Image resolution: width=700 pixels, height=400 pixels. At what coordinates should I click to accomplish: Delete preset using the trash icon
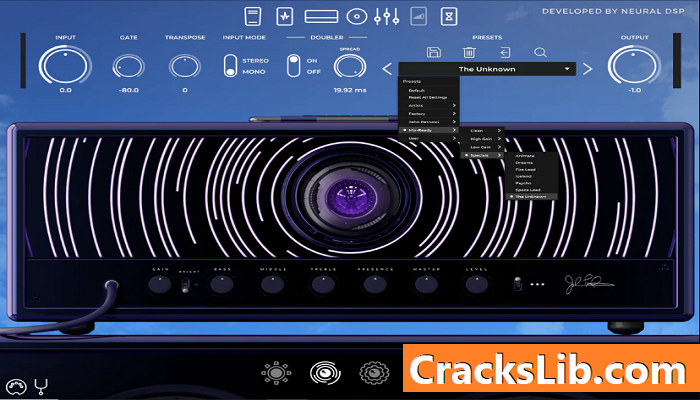click(469, 52)
